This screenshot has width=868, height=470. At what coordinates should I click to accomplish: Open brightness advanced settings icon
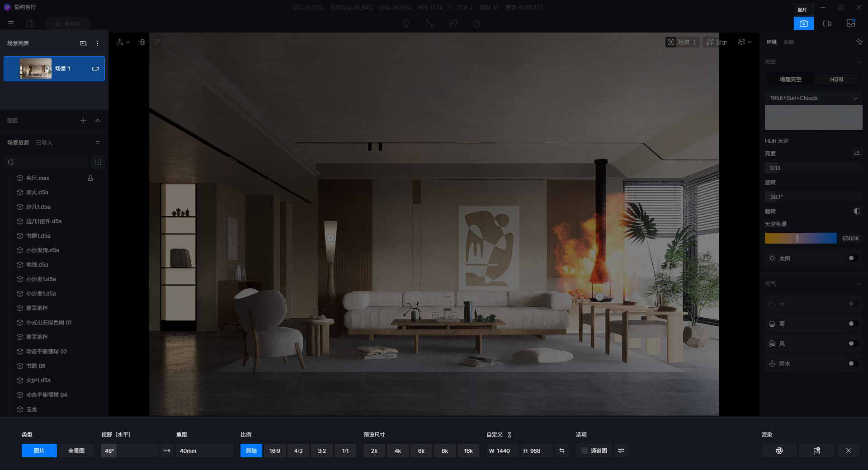tap(857, 154)
